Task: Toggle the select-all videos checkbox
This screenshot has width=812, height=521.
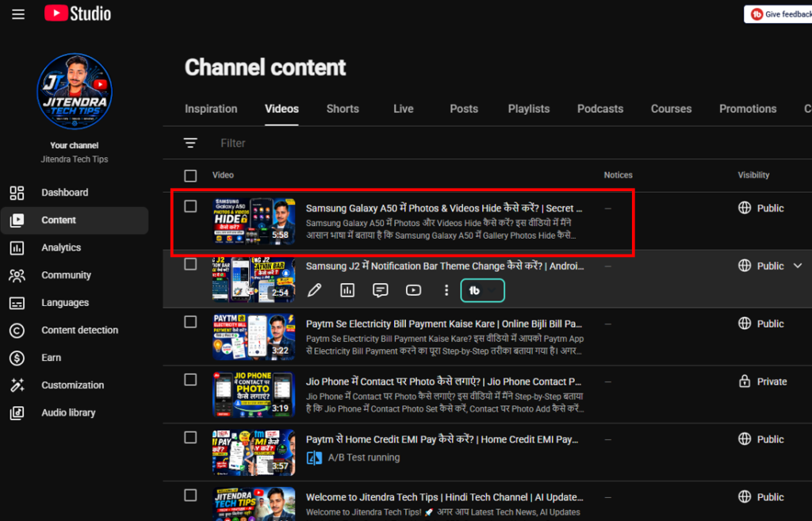Action: tap(190, 175)
